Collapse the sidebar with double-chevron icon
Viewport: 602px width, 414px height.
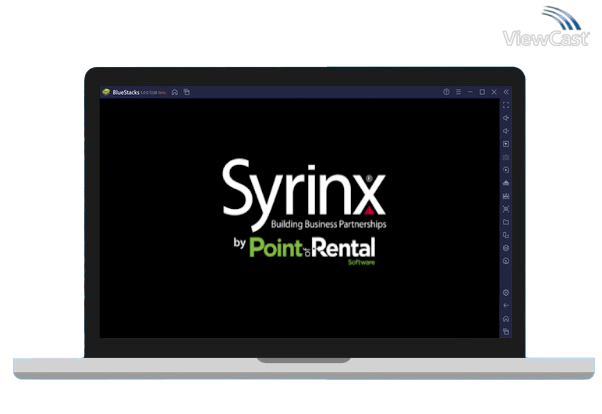tap(506, 92)
